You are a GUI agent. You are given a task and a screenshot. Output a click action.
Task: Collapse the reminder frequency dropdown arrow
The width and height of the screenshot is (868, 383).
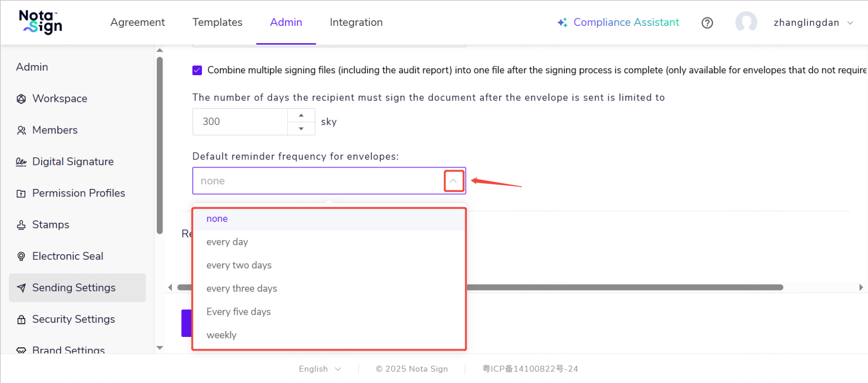tap(453, 181)
